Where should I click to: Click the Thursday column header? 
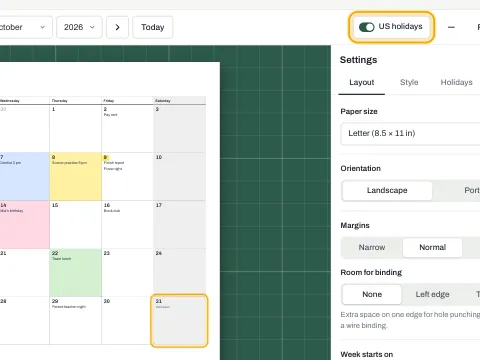[76, 100]
